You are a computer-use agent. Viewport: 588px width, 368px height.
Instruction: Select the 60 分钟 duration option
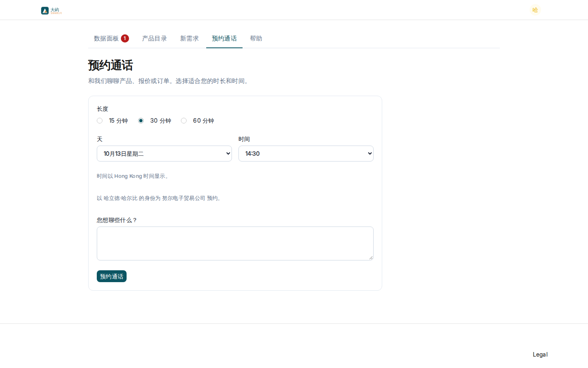click(184, 121)
